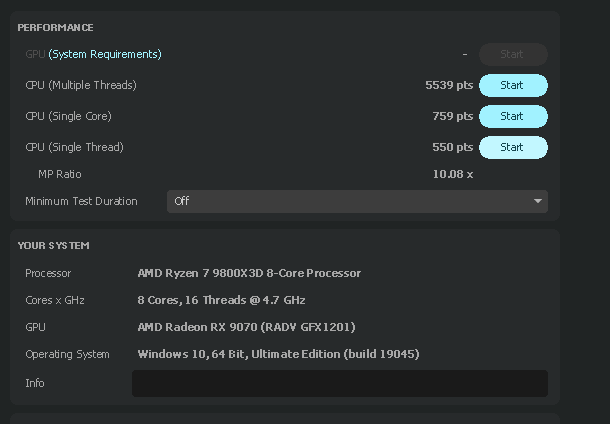Click the GPU label in Your System
The width and height of the screenshot is (610, 424).
(35, 327)
